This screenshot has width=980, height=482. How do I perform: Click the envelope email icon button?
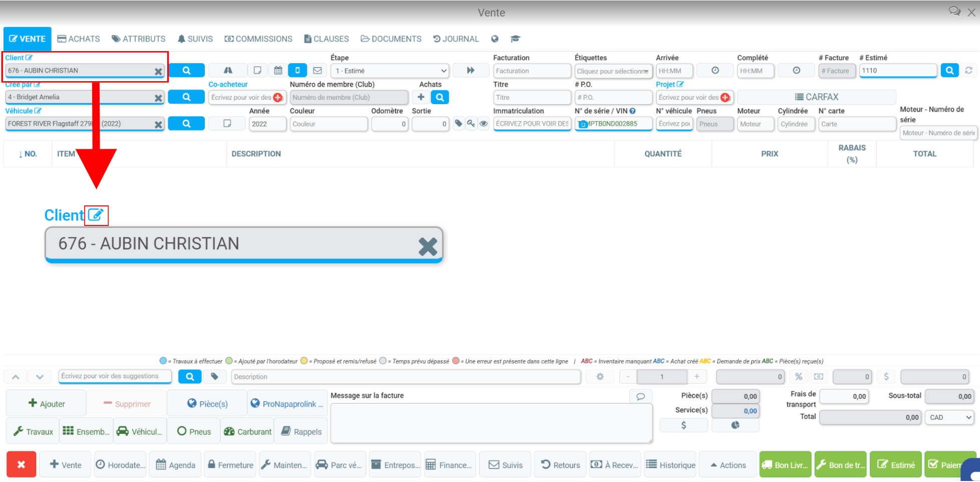click(317, 71)
